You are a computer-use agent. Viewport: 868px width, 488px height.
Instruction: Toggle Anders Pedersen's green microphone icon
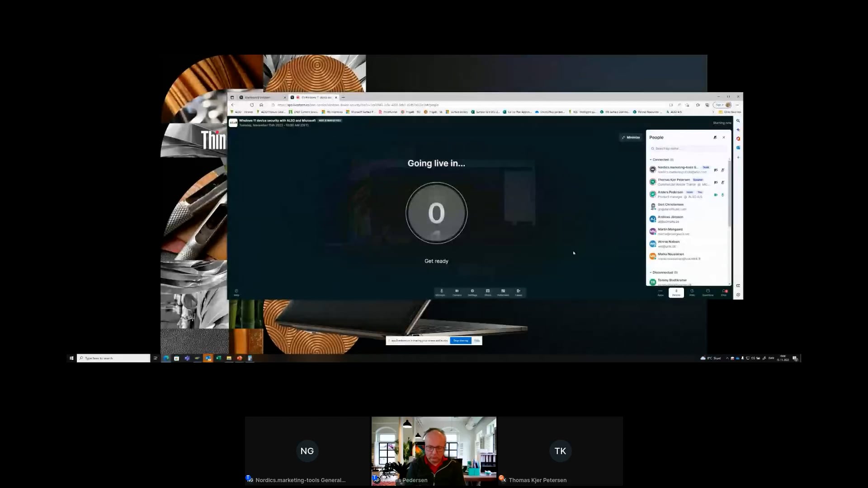pos(722,195)
